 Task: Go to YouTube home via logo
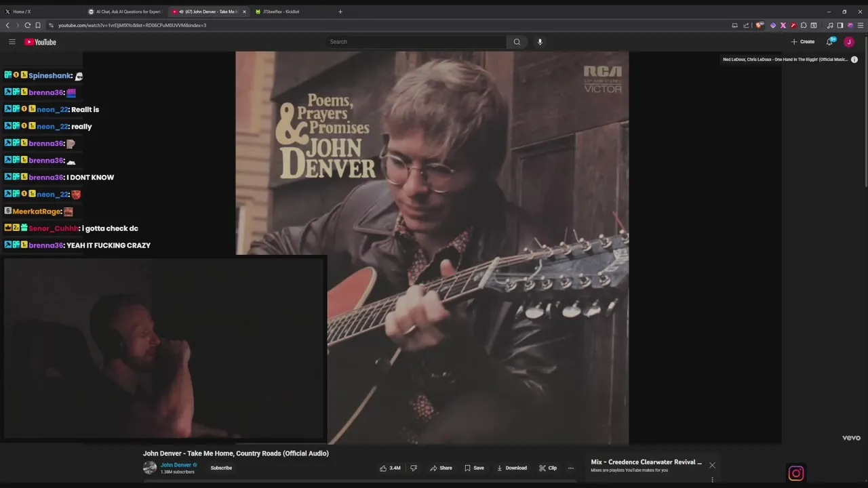tap(41, 42)
